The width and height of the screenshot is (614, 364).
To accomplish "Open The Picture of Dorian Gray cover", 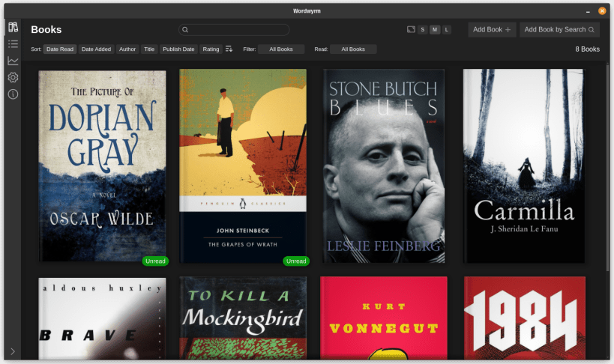I will click(102, 166).
